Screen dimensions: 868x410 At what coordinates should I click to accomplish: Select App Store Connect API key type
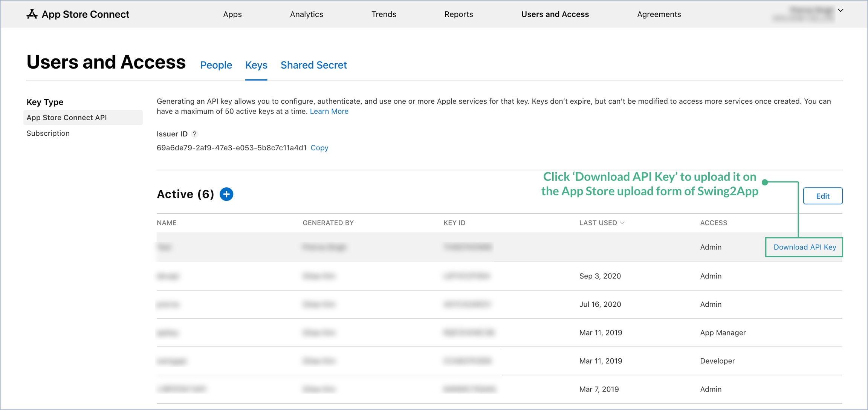(x=83, y=118)
